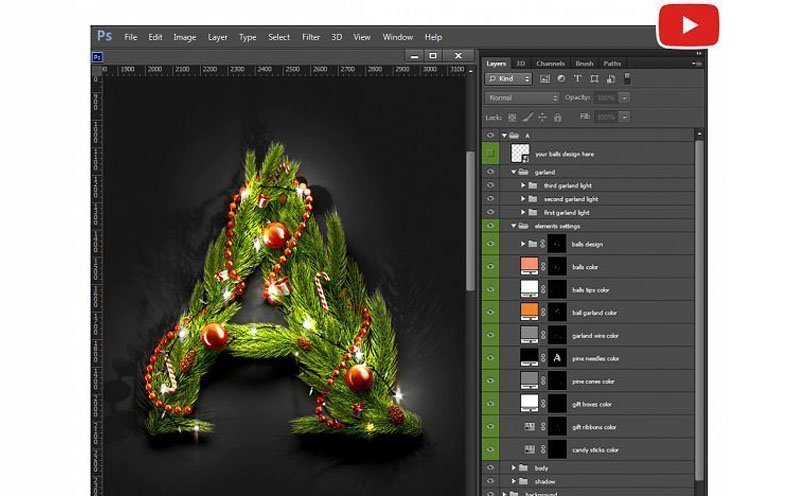Hide the third garland light group
The height and width of the screenshot is (496, 800).
click(x=491, y=185)
